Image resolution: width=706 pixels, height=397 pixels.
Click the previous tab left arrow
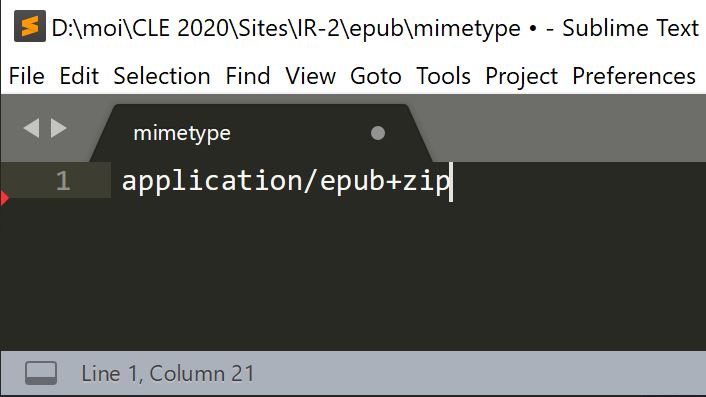[32, 128]
